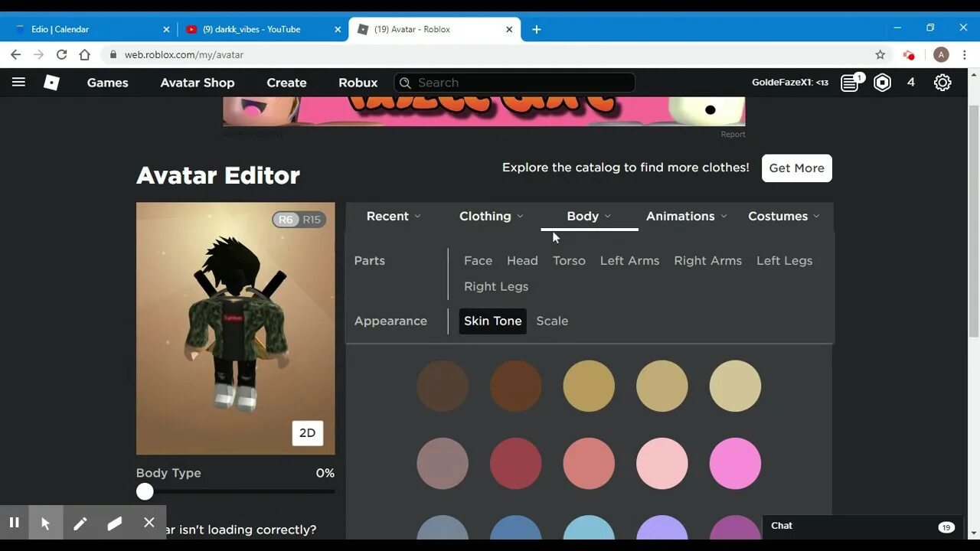The width and height of the screenshot is (980, 551).
Task: Click the pause recording button
Action: [x=14, y=523]
